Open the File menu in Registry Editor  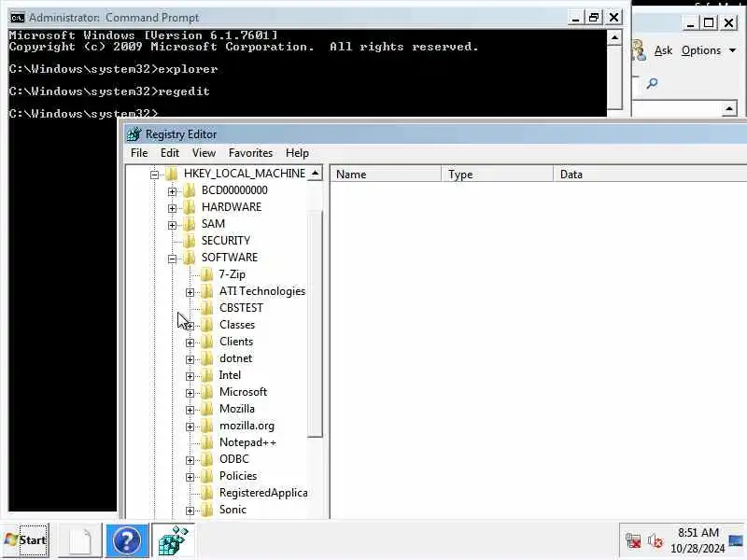(139, 153)
